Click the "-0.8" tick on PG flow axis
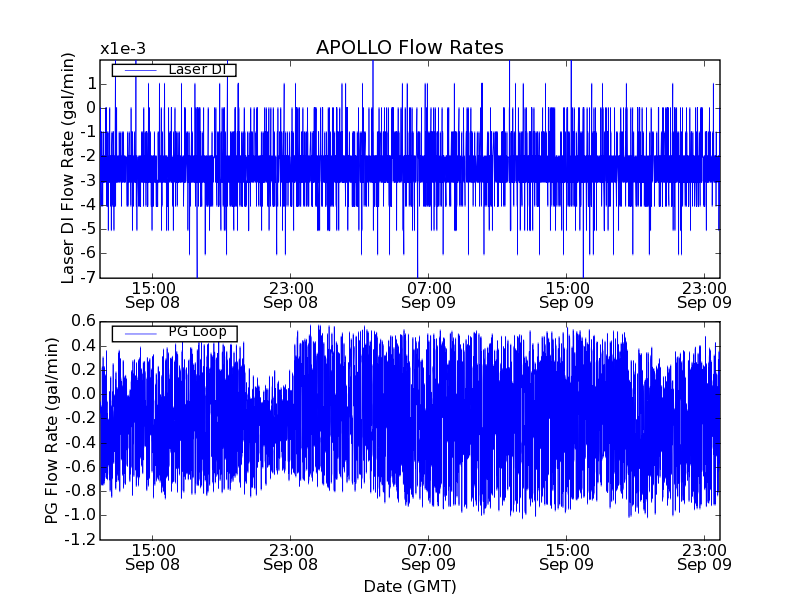The height and width of the screenshot is (600, 800). pyautogui.click(x=80, y=491)
